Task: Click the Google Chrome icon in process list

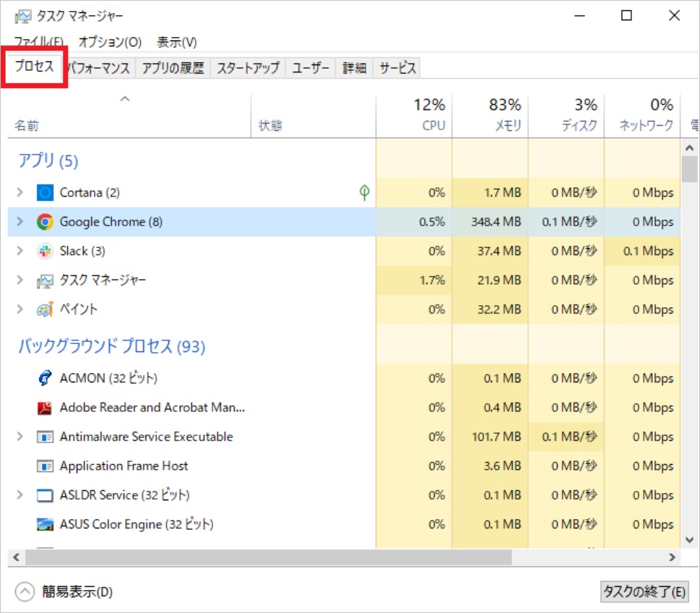Action: tap(46, 222)
